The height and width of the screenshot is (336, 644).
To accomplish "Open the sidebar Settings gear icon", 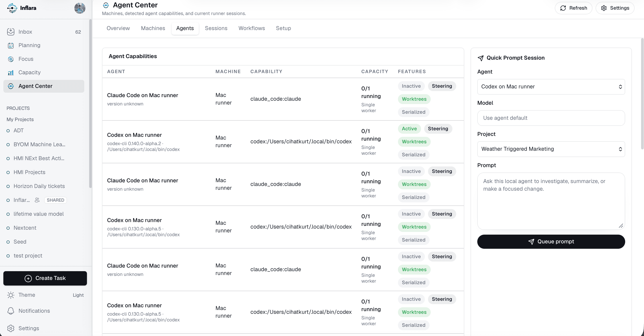I will 11,328.
